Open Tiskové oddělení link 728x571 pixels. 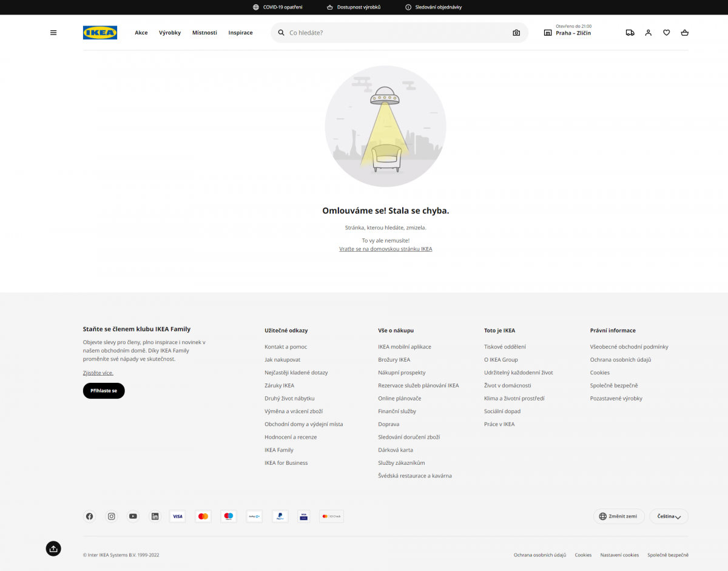tap(505, 347)
